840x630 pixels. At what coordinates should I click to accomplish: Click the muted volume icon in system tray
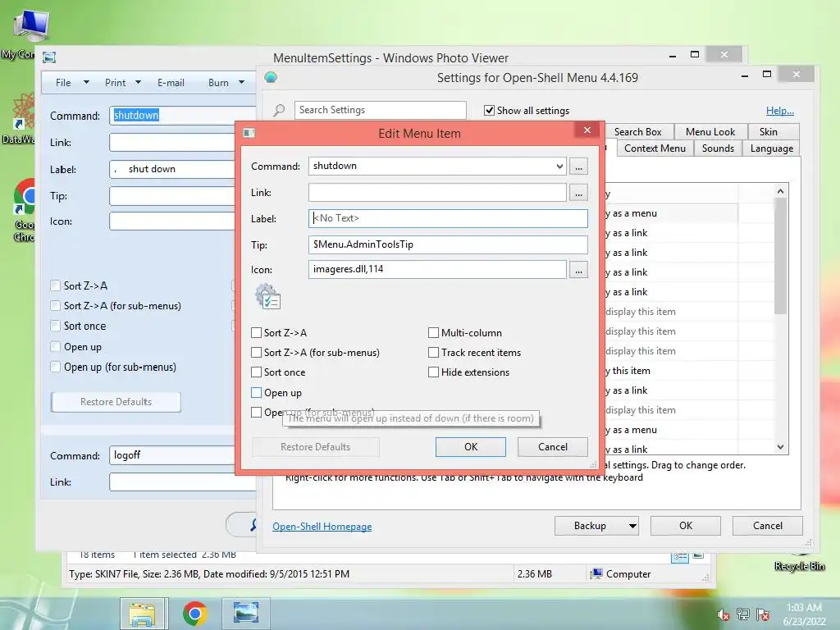[724, 614]
